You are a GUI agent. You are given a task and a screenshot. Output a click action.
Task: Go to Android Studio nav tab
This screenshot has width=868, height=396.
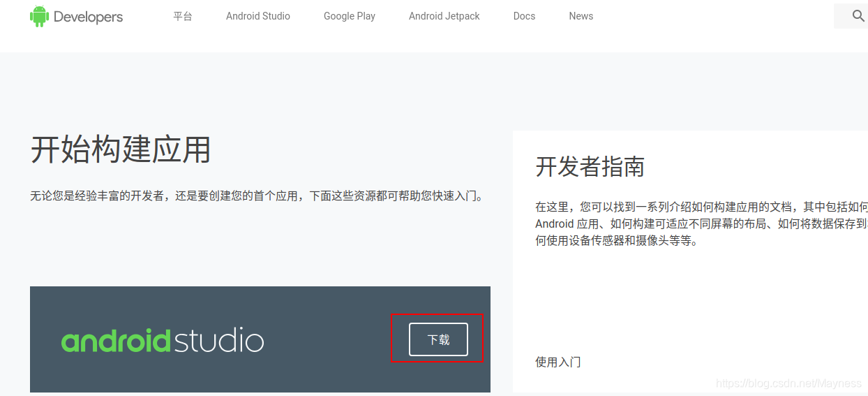258,16
